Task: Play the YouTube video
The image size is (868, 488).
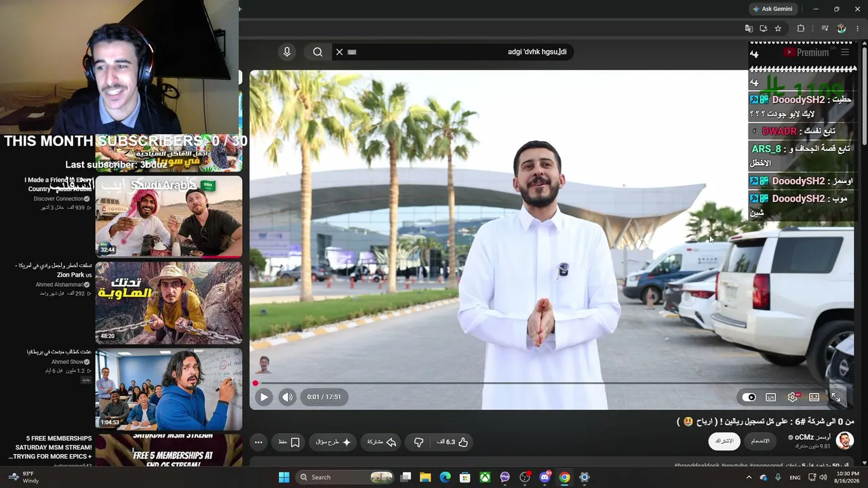Action: pyautogui.click(x=264, y=397)
